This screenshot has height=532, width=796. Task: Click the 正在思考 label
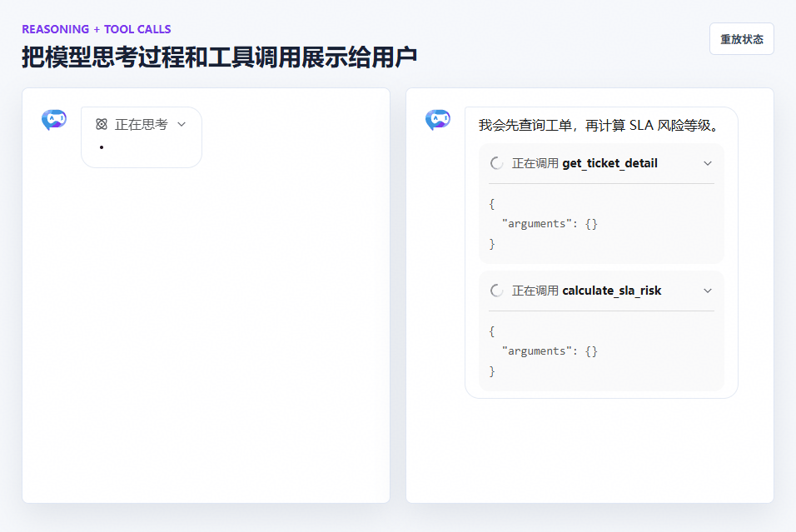click(x=141, y=124)
